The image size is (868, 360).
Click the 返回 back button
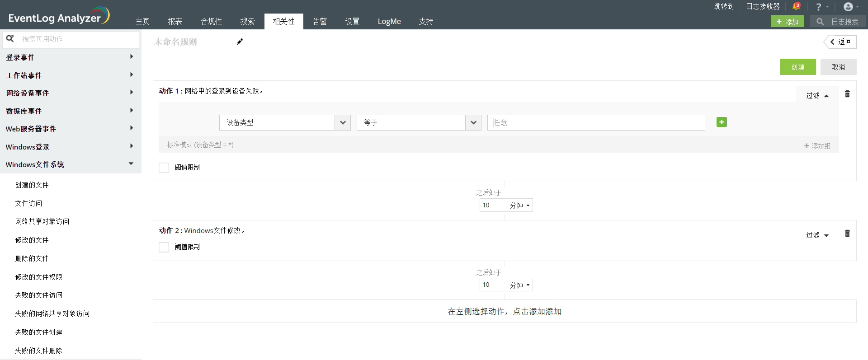pos(840,42)
